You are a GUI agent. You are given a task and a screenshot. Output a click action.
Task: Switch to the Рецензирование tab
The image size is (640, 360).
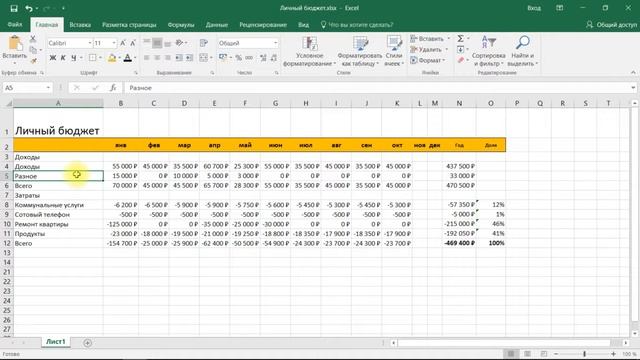[263, 25]
